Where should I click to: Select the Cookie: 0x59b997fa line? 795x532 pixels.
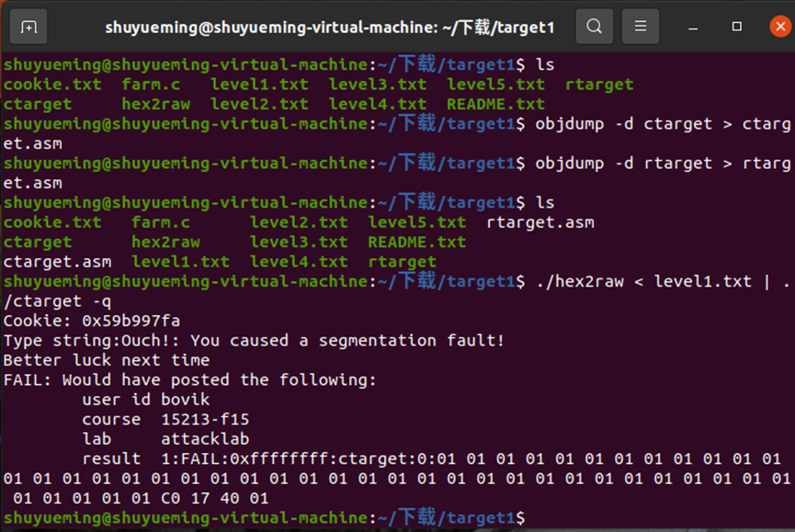[92, 320]
